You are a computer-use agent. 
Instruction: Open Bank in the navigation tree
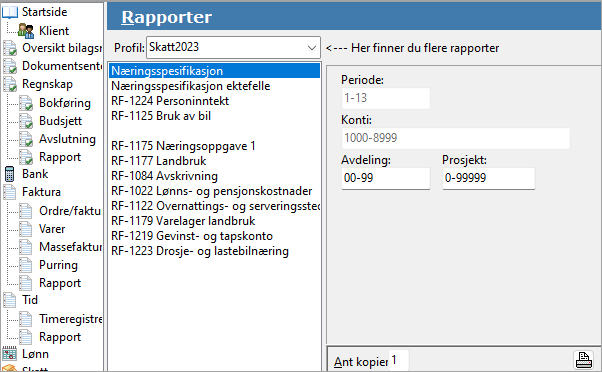[x=35, y=174]
